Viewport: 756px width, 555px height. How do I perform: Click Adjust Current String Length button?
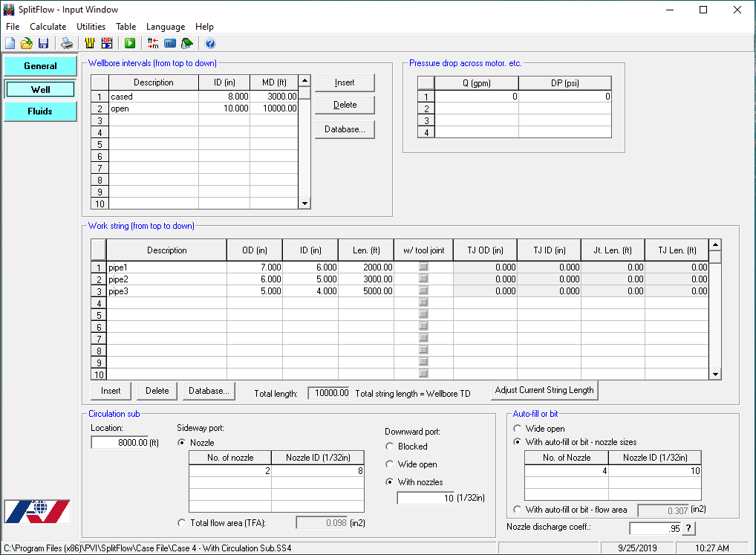tap(544, 390)
